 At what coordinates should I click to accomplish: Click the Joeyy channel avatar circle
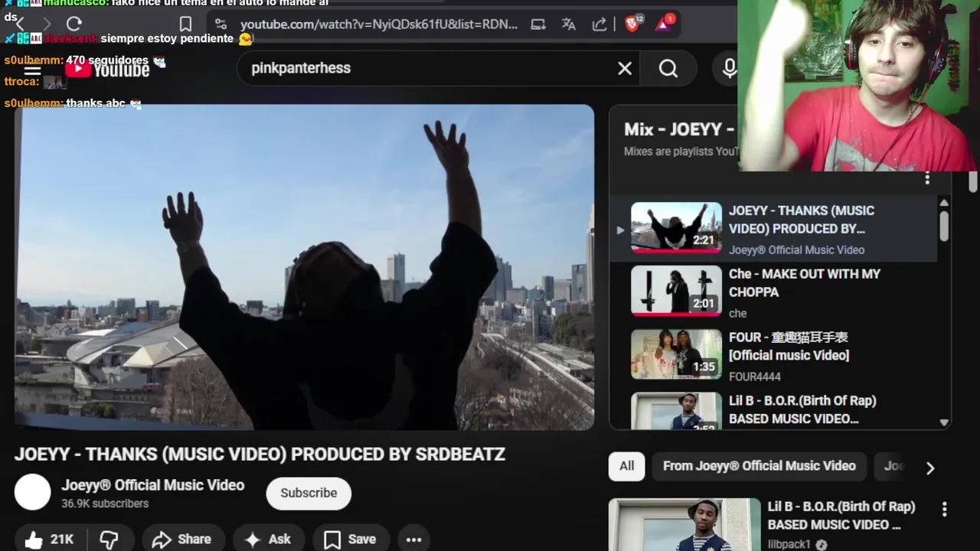(33, 492)
